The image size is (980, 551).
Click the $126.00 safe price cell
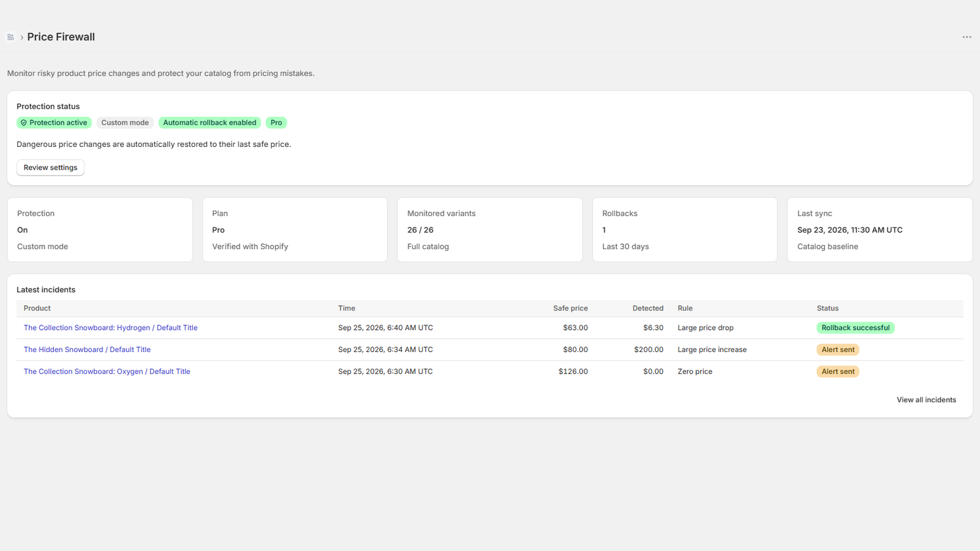pyautogui.click(x=573, y=372)
